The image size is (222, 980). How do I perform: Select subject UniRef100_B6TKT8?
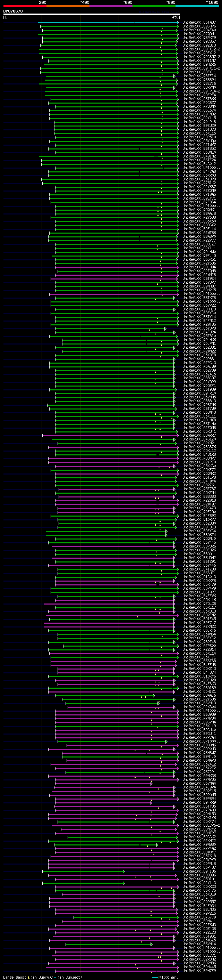199,298
